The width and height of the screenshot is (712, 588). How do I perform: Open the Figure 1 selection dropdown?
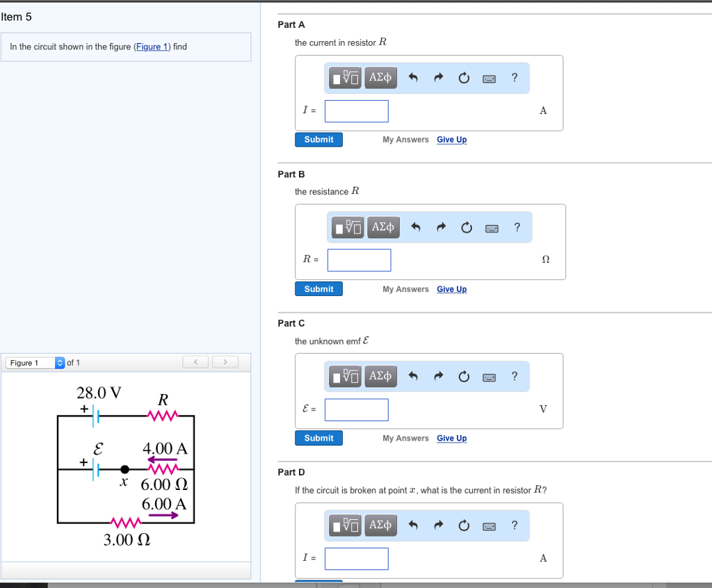[x=33, y=362]
